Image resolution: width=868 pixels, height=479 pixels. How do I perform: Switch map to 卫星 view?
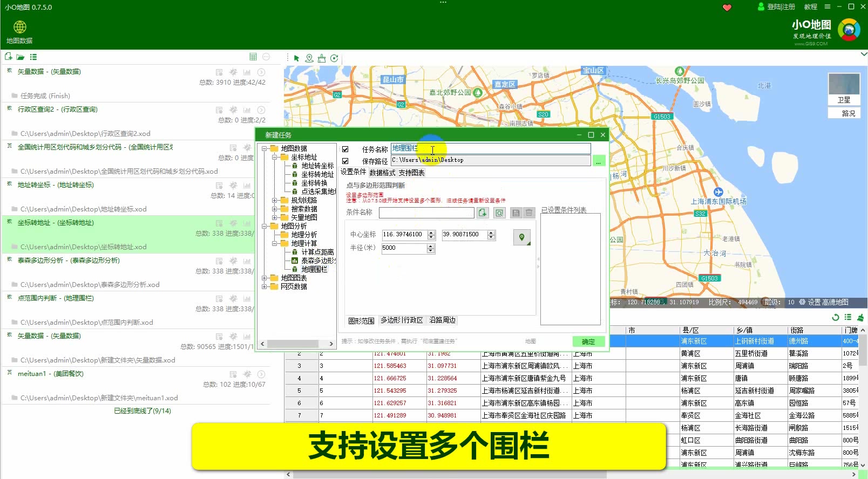844,90
